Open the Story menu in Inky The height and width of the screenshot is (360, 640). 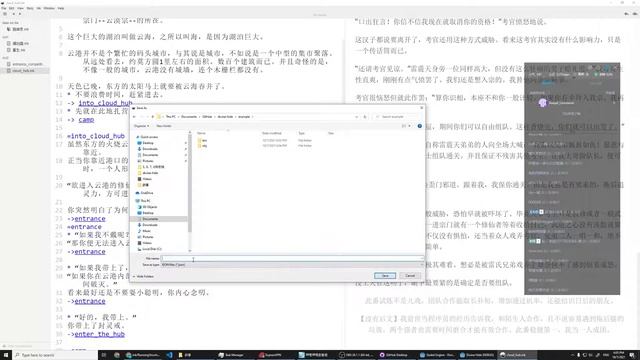click(30, 8)
